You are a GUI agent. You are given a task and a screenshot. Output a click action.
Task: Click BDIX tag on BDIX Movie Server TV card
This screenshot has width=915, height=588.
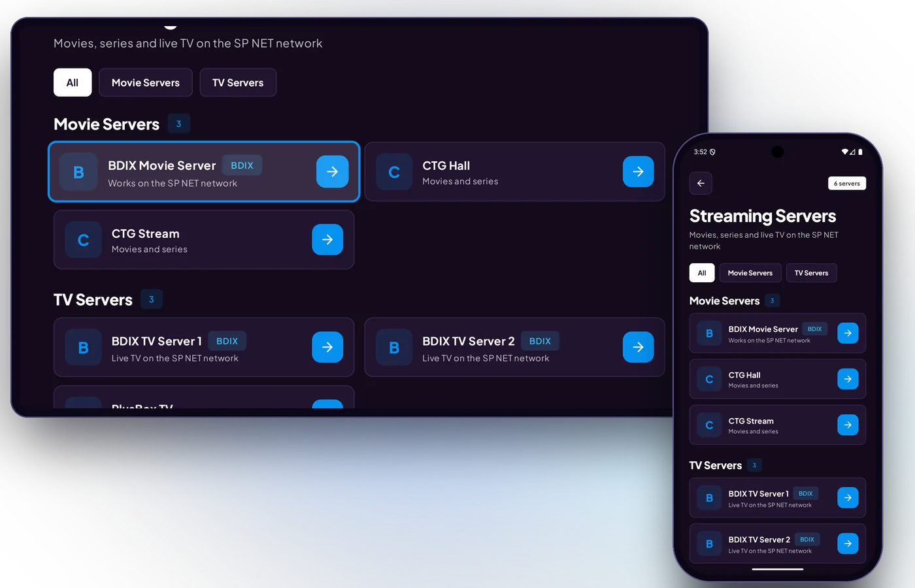(x=242, y=165)
